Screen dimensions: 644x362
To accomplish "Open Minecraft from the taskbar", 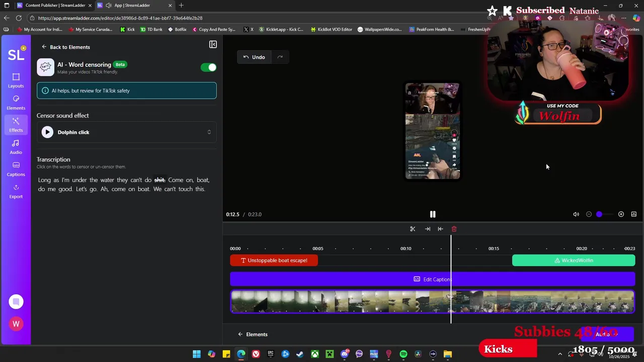I will [330, 354].
